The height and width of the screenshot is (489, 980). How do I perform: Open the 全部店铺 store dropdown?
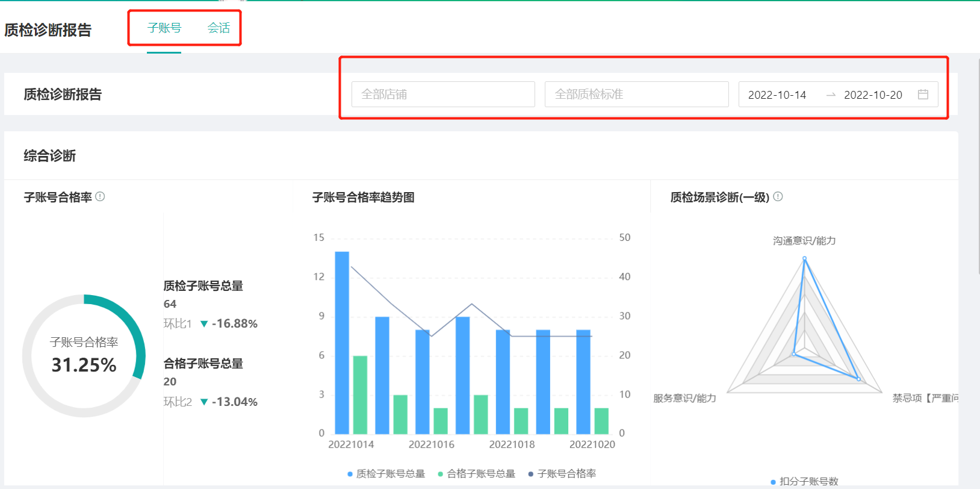coord(443,95)
